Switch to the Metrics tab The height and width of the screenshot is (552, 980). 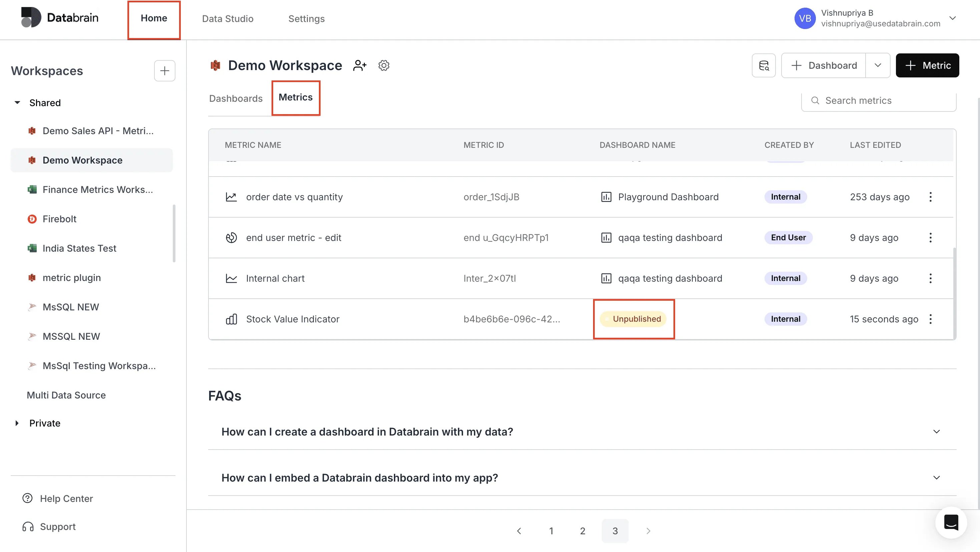click(296, 98)
